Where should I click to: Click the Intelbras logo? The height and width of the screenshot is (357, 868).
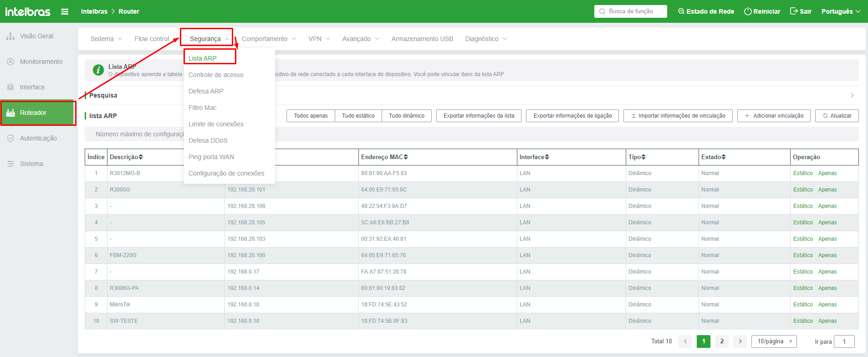click(x=27, y=11)
